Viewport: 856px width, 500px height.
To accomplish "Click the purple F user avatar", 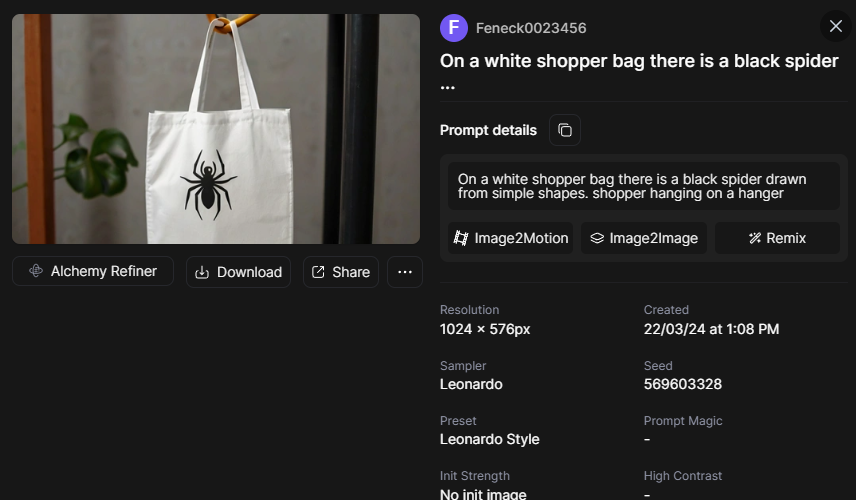I will click(454, 28).
